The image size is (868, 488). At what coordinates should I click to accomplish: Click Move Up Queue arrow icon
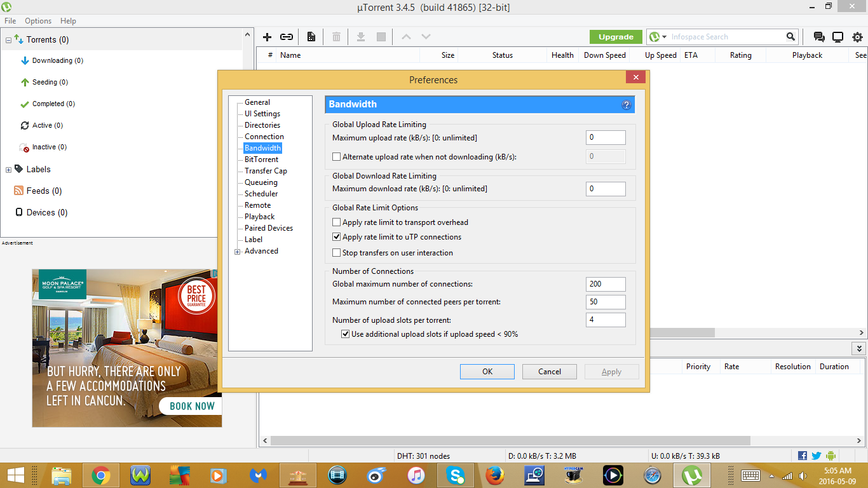[x=406, y=37]
